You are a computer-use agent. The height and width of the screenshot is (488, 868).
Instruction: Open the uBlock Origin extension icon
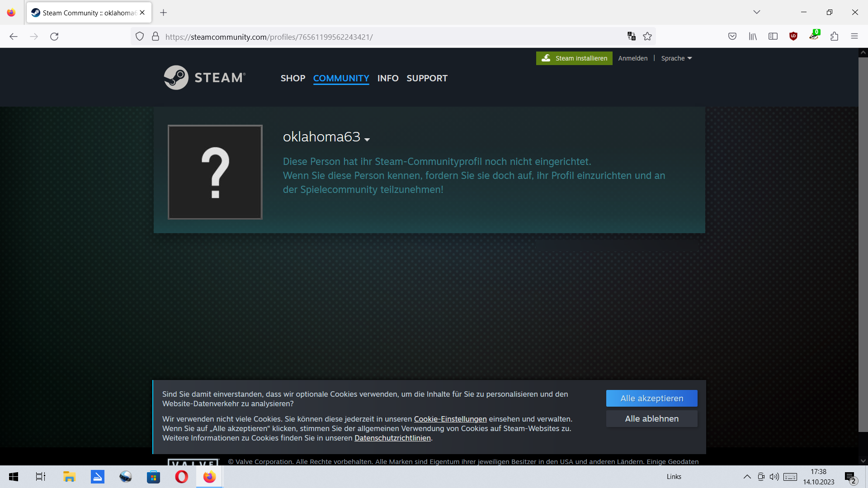click(x=793, y=37)
